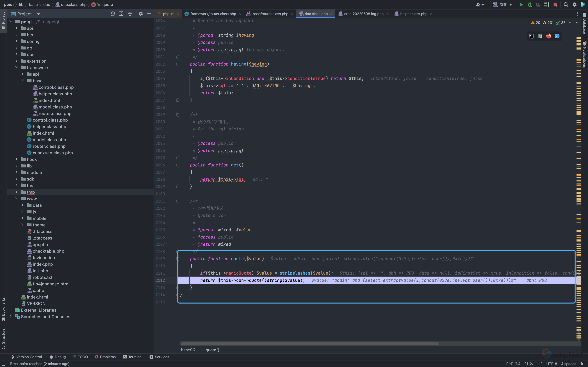Image resolution: width=588 pixels, height=367 pixels.
Task: Click the horizontal editor scrollbar
Action: coord(310,344)
